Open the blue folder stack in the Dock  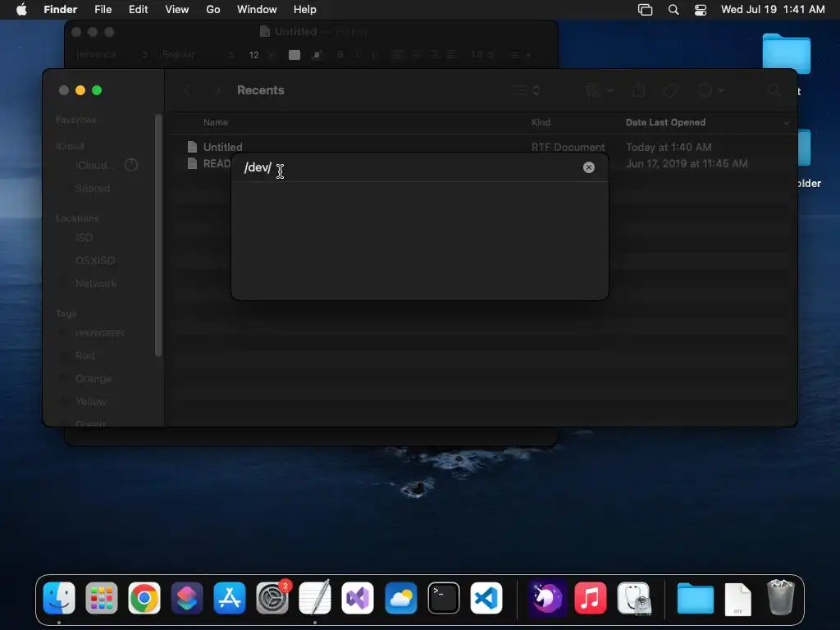(695, 597)
